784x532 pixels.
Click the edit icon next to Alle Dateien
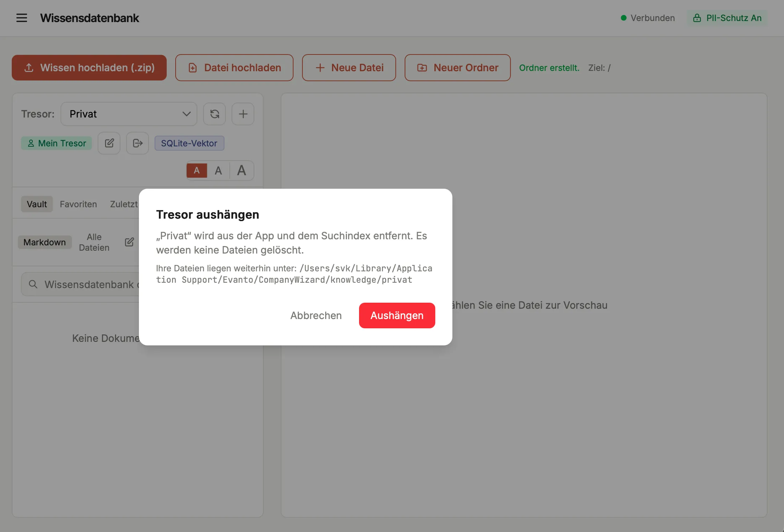click(129, 242)
